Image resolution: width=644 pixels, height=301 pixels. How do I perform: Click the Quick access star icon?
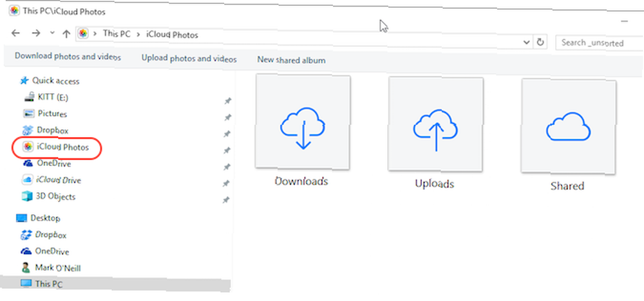pyautogui.click(x=24, y=81)
